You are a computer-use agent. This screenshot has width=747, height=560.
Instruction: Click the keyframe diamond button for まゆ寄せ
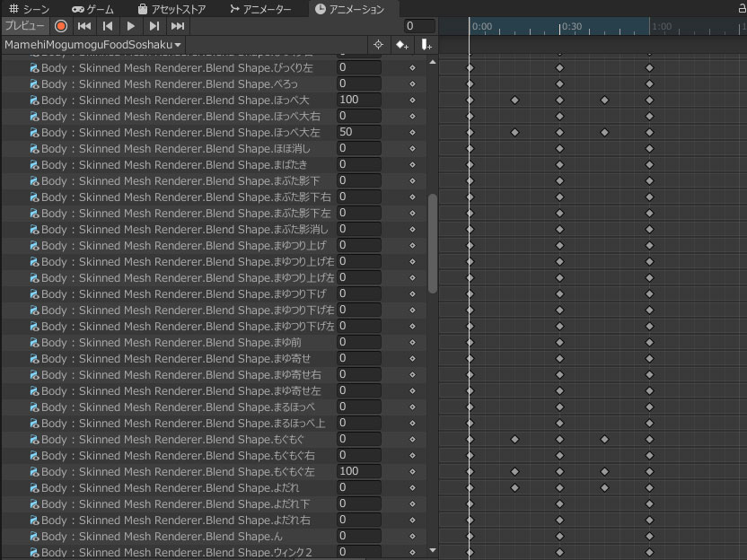pyautogui.click(x=413, y=359)
